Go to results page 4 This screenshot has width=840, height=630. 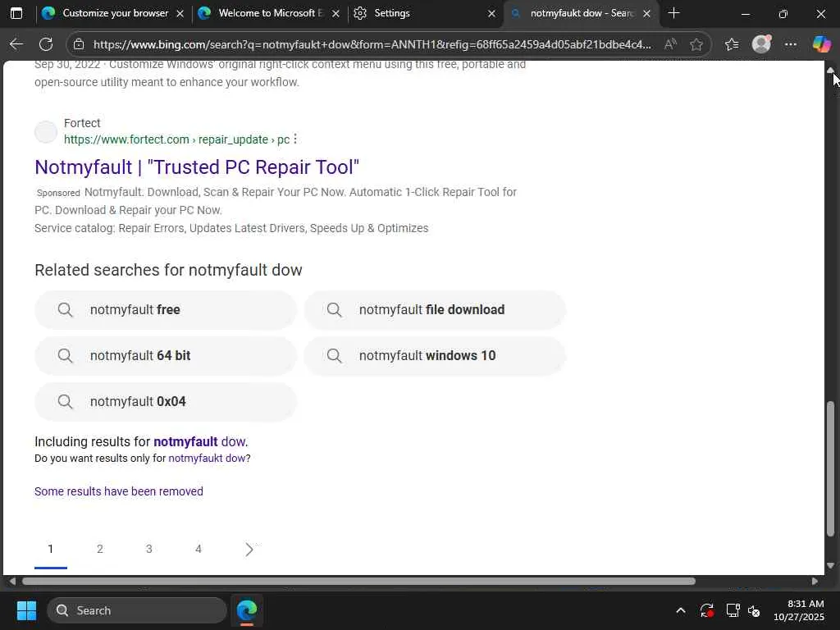199,549
